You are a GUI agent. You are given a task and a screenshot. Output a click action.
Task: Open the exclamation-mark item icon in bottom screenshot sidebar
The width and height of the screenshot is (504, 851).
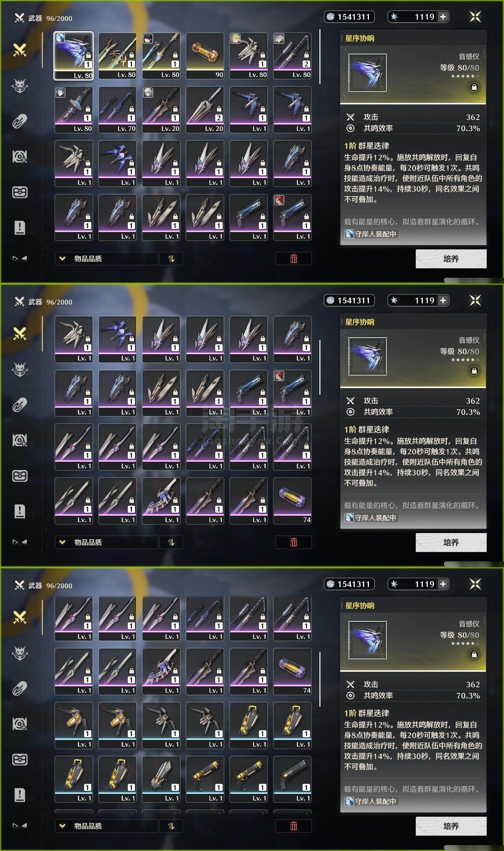tap(20, 795)
